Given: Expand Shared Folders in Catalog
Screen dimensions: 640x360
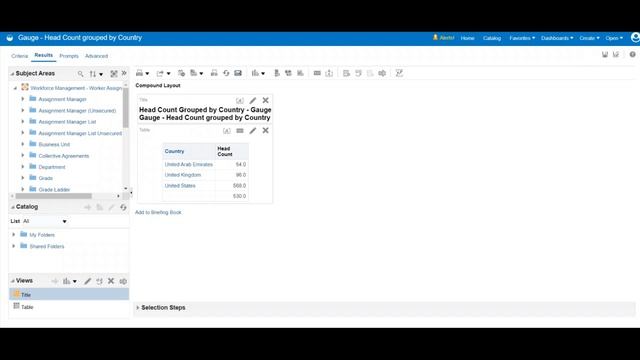Looking at the screenshot, I should pyautogui.click(x=14, y=246).
